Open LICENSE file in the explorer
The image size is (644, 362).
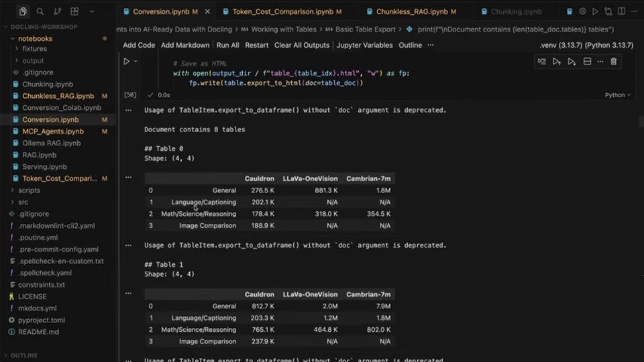coord(32,296)
